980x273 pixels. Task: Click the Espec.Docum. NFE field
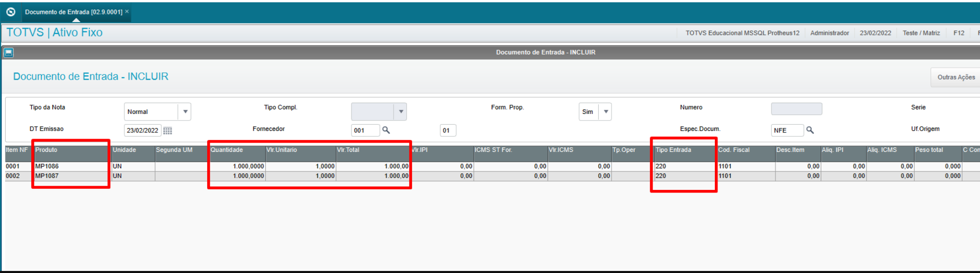click(x=787, y=130)
